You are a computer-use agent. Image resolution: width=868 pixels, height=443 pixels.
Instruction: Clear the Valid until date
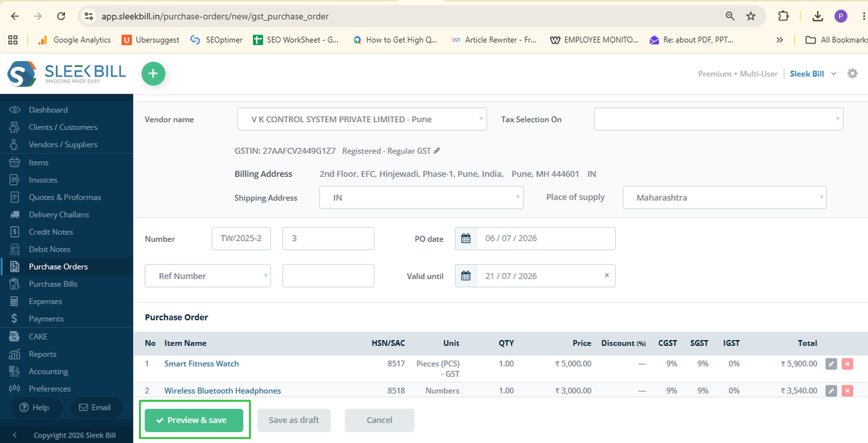click(606, 275)
